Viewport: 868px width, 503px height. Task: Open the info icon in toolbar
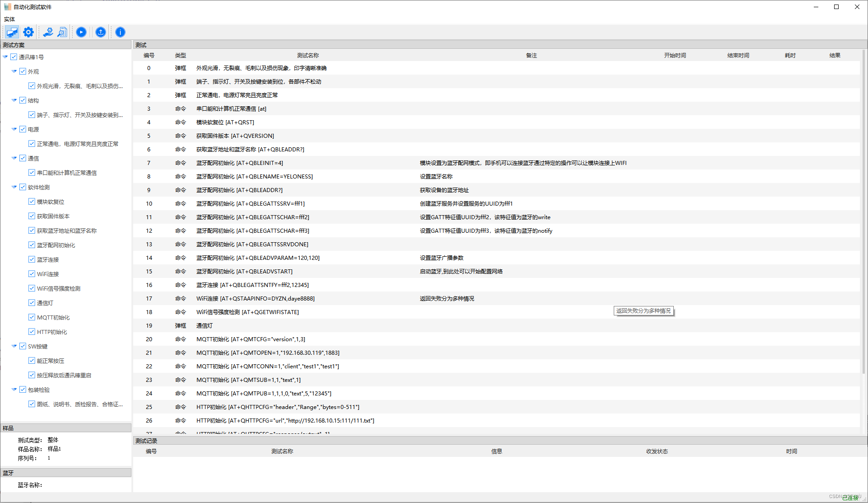(120, 32)
